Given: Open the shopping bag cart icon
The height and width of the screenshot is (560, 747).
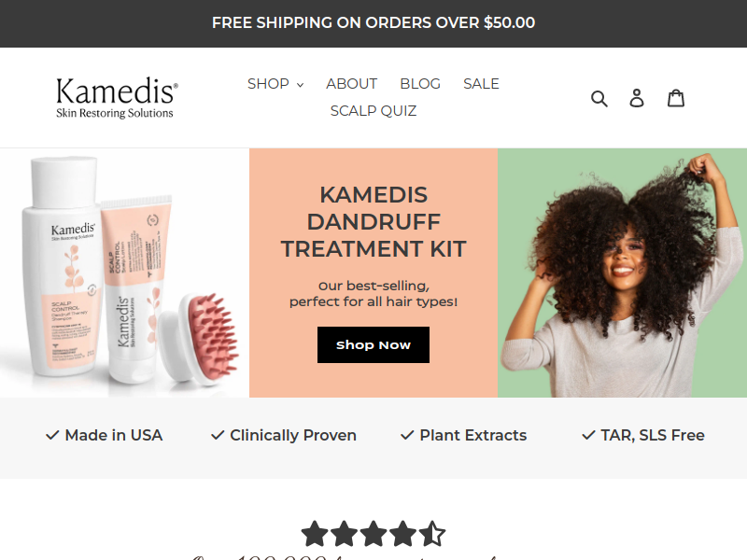Looking at the screenshot, I should (x=675, y=98).
